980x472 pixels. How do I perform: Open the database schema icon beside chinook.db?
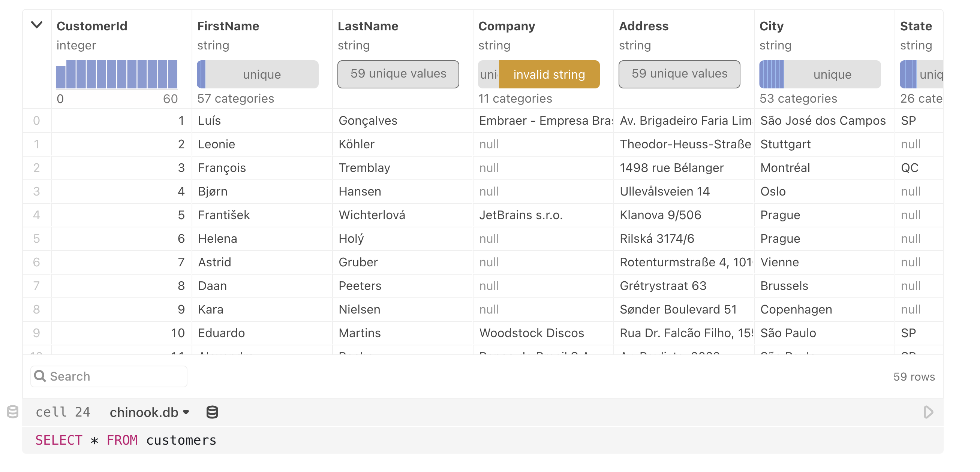pyautogui.click(x=212, y=412)
